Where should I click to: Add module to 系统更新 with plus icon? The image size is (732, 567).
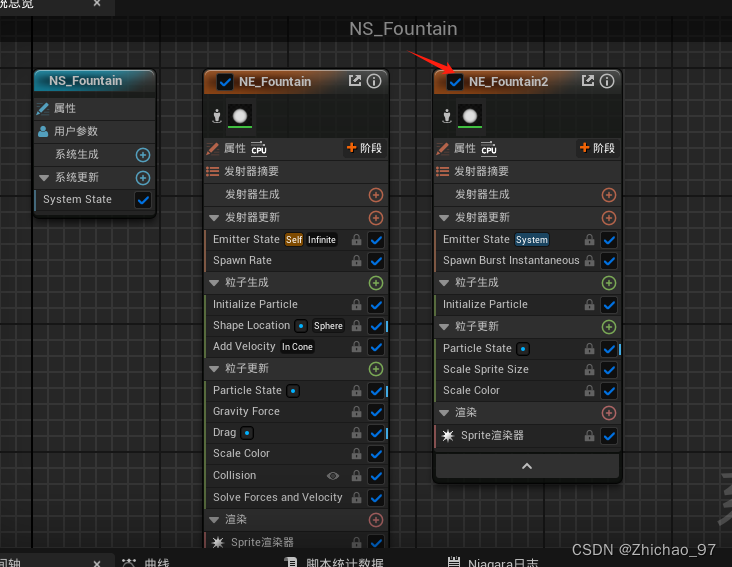(143, 178)
